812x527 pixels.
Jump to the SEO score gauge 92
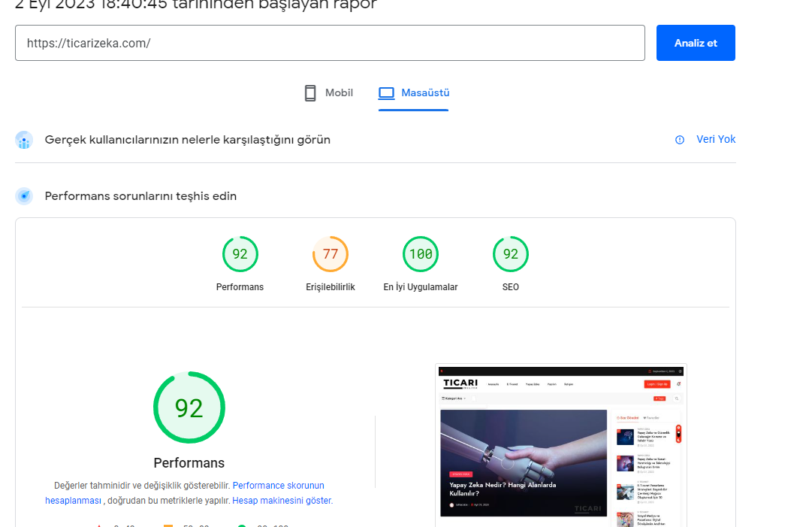[511, 254]
